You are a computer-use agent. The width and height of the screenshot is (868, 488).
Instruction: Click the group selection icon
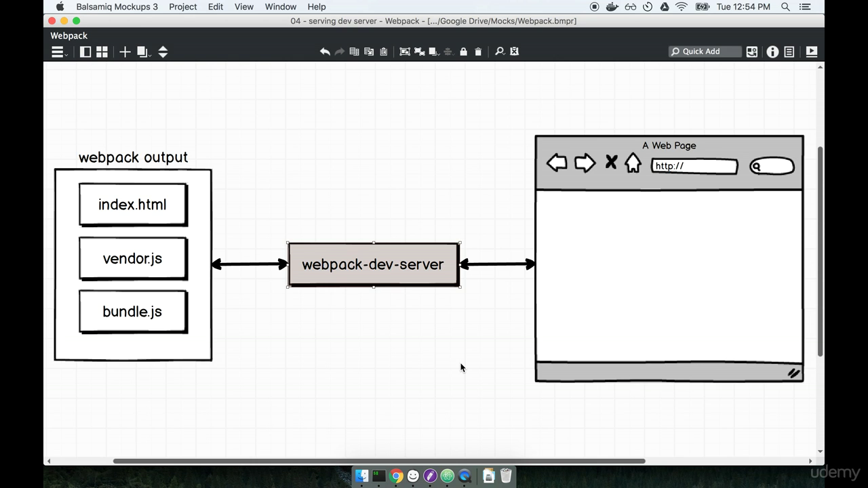click(x=405, y=52)
